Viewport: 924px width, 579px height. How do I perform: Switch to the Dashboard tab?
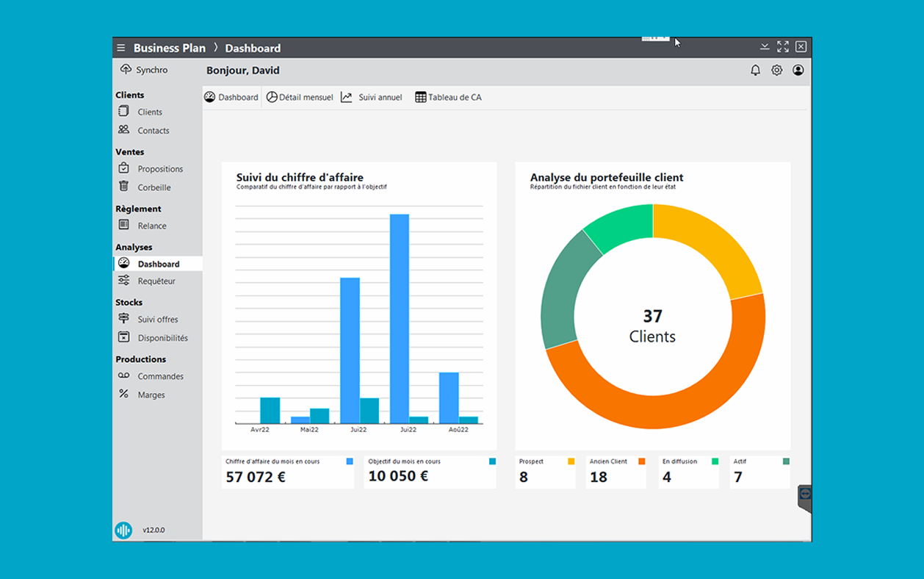click(231, 97)
